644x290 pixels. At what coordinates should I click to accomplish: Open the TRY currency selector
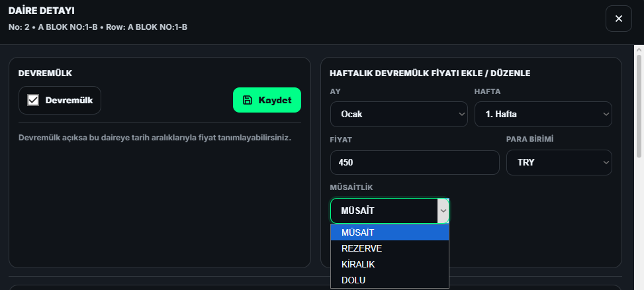pos(559,162)
